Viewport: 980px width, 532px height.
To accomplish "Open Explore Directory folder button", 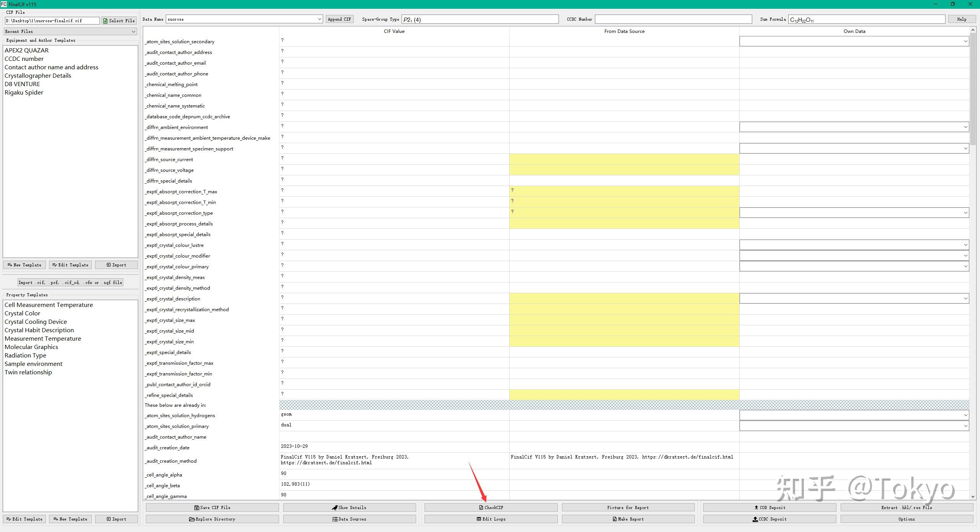I will (212, 519).
